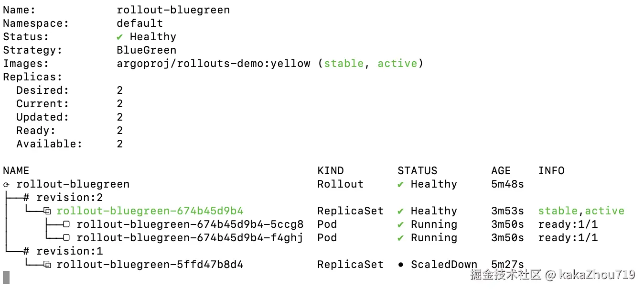Click the Running checkmark for pod f4ghj
This screenshot has height=290, width=644.
click(x=401, y=238)
